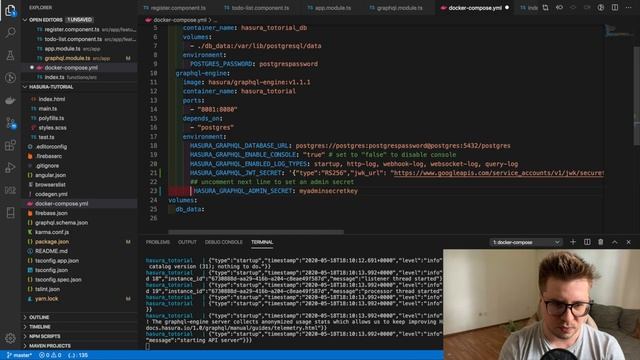Place cursor on HASURA_GRAPHQL_ADMIN_SECRET line 23
640x360 pixels.
click(276, 191)
